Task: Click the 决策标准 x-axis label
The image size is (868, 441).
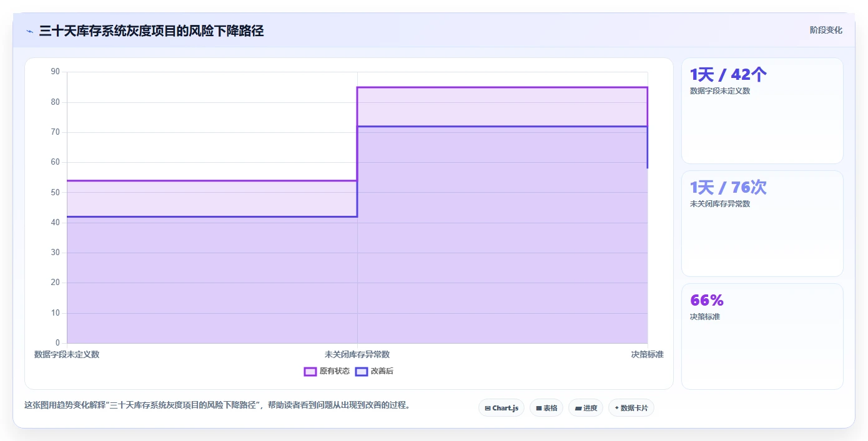Action: click(x=647, y=354)
